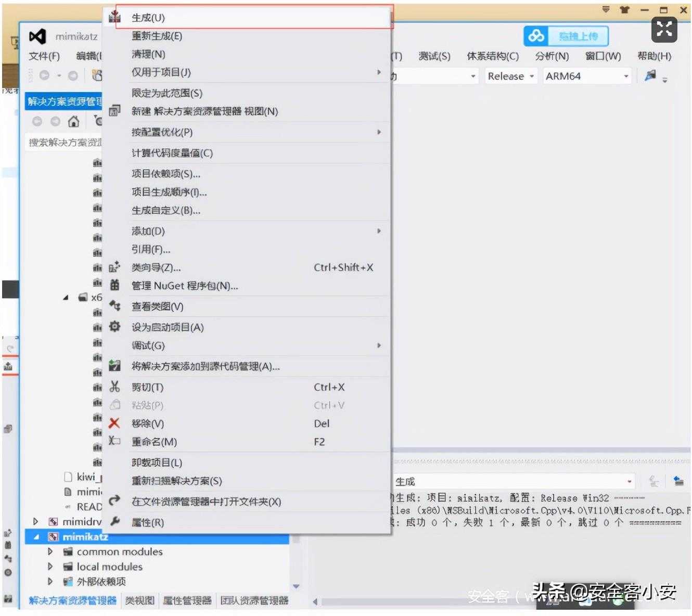Collapse the mimikatz project node
Viewport: 692px width, 616px height.
pos(36,537)
